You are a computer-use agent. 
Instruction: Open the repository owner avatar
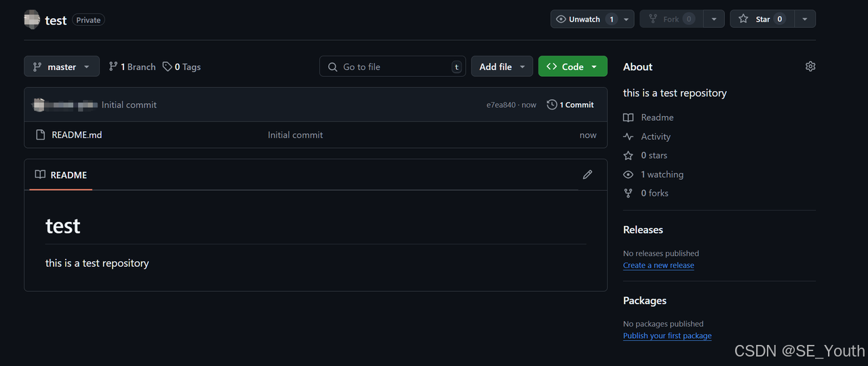click(x=32, y=20)
